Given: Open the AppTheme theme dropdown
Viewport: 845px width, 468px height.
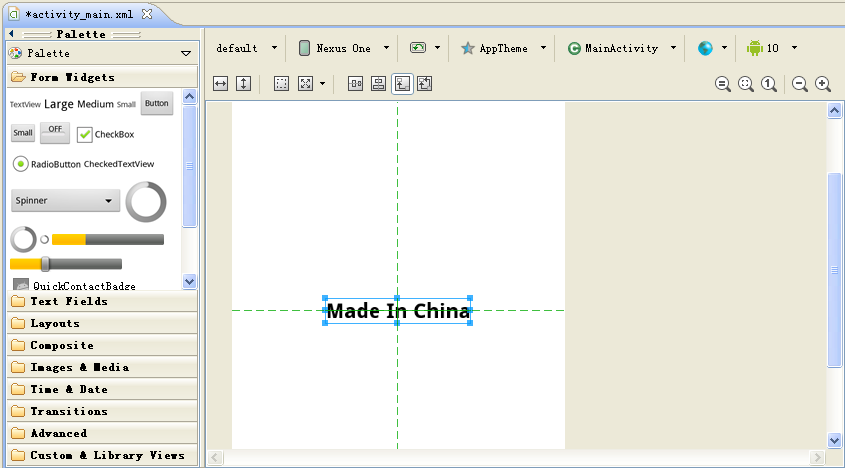Looking at the screenshot, I should [504, 48].
